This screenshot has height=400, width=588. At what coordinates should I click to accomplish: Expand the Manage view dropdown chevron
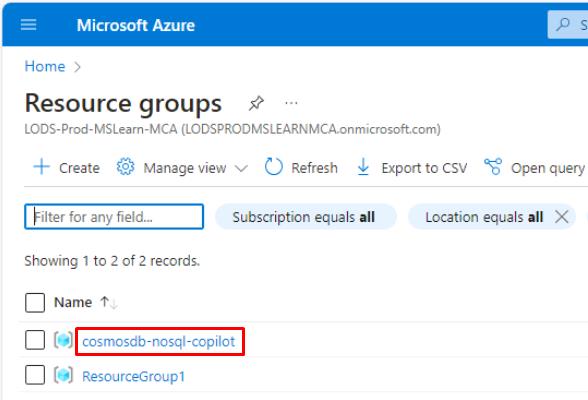point(242,168)
